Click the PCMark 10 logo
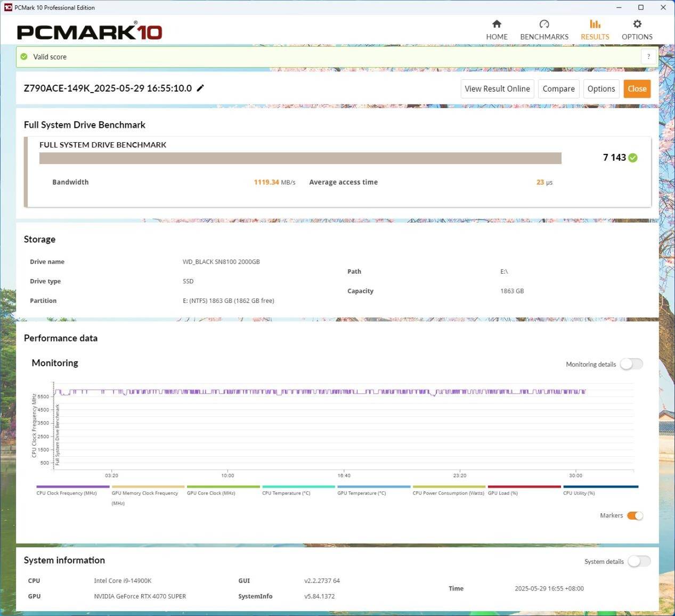Image resolution: width=675 pixels, height=616 pixels. [90, 32]
